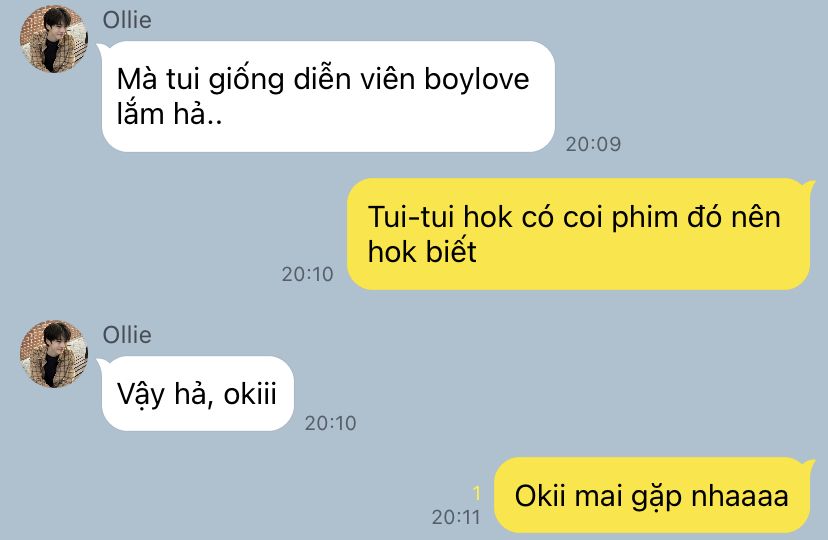Screen dimensions: 828x540
Task: Select the white bubble starting 'Mà tui giống'
Action: coord(326,97)
